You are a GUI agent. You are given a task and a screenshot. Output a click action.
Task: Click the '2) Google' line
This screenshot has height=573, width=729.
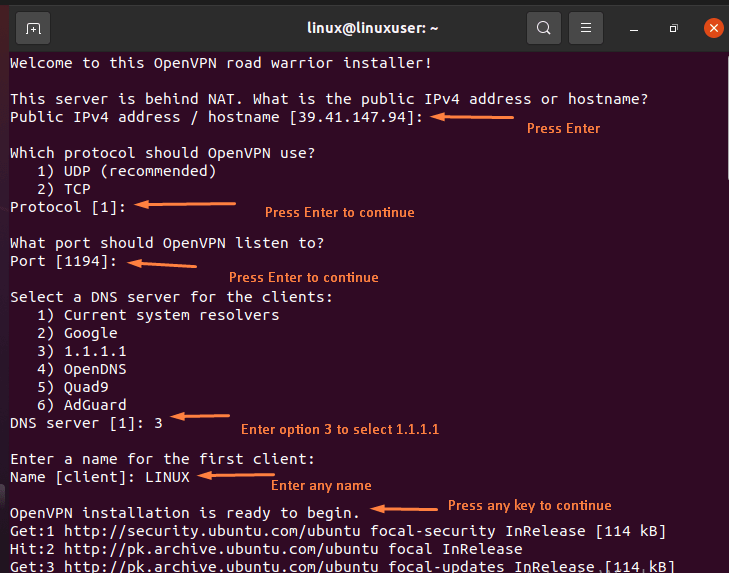point(77,333)
